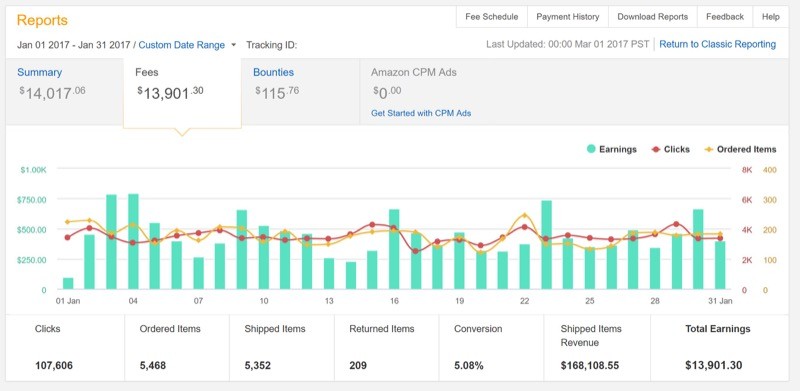Open the Help tab

point(770,17)
